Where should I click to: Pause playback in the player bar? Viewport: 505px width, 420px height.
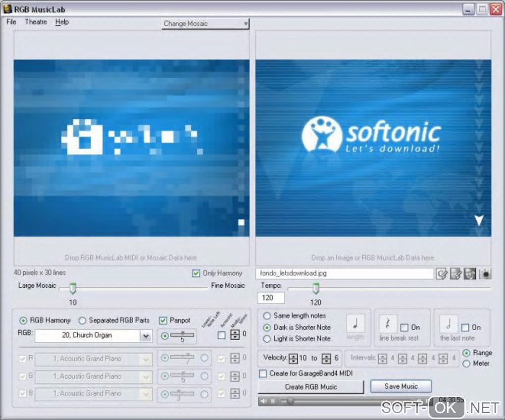point(273,401)
